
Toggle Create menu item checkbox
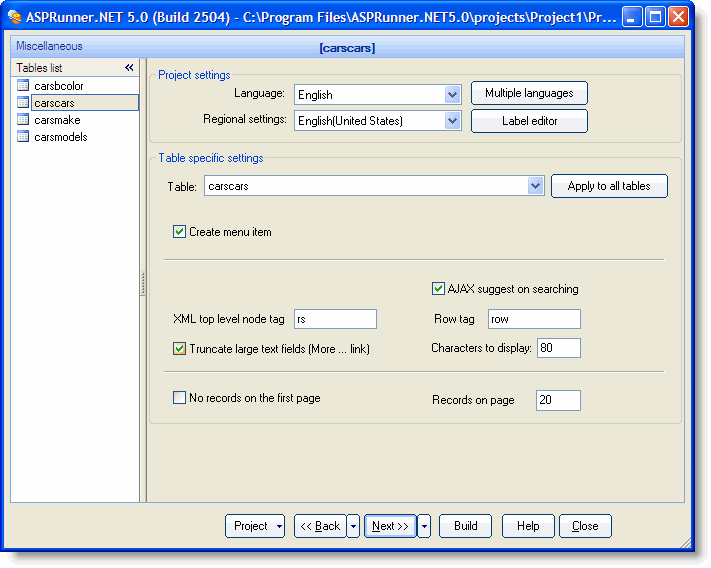point(179,232)
